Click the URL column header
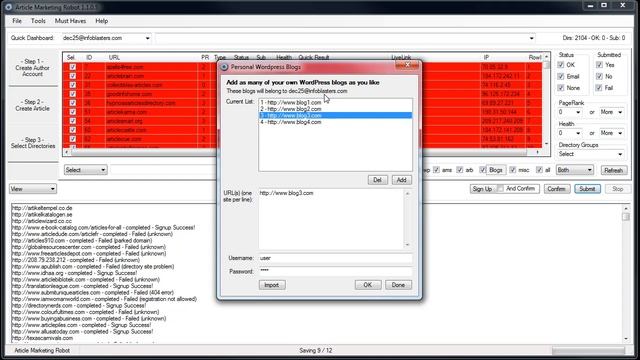The width and height of the screenshot is (640, 360). point(114,57)
